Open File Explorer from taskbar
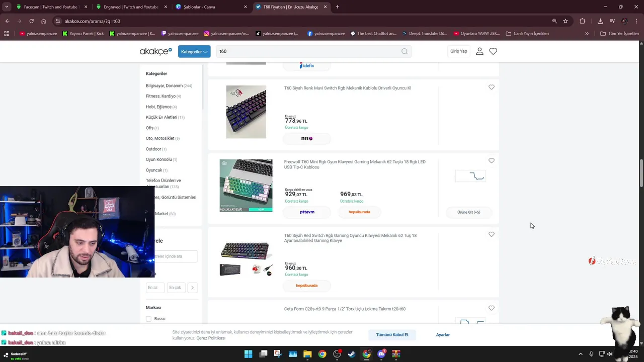The width and height of the screenshot is (644, 362). (x=307, y=354)
